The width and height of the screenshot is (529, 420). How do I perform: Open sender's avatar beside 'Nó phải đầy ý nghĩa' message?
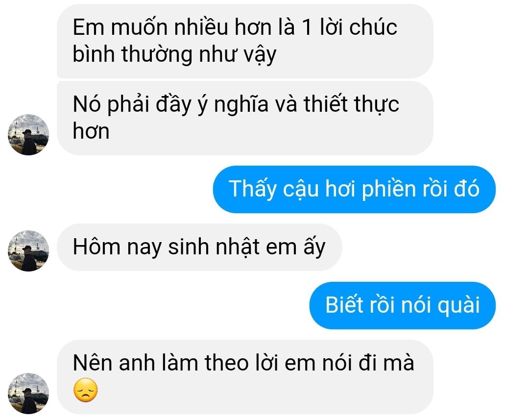(x=28, y=135)
